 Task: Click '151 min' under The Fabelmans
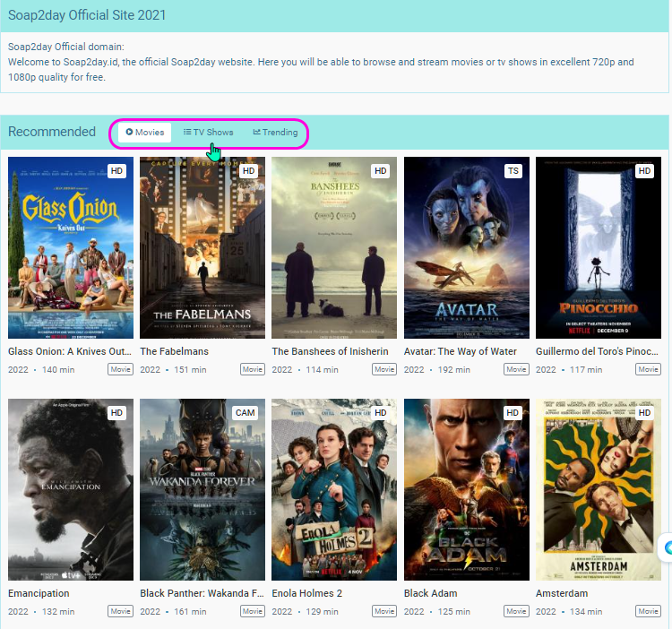point(190,370)
